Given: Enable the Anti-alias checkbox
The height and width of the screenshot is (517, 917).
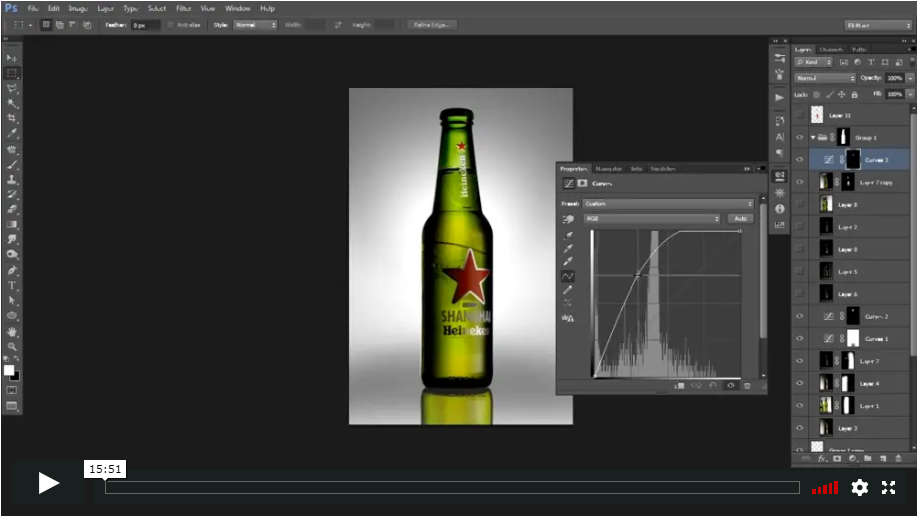Looking at the screenshot, I should [x=171, y=25].
